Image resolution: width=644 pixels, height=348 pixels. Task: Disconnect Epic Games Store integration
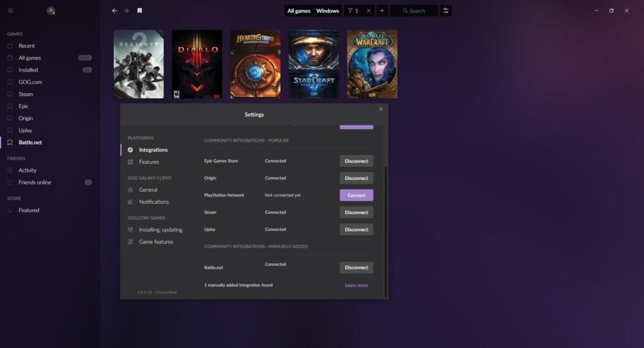click(x=356, y=161)
